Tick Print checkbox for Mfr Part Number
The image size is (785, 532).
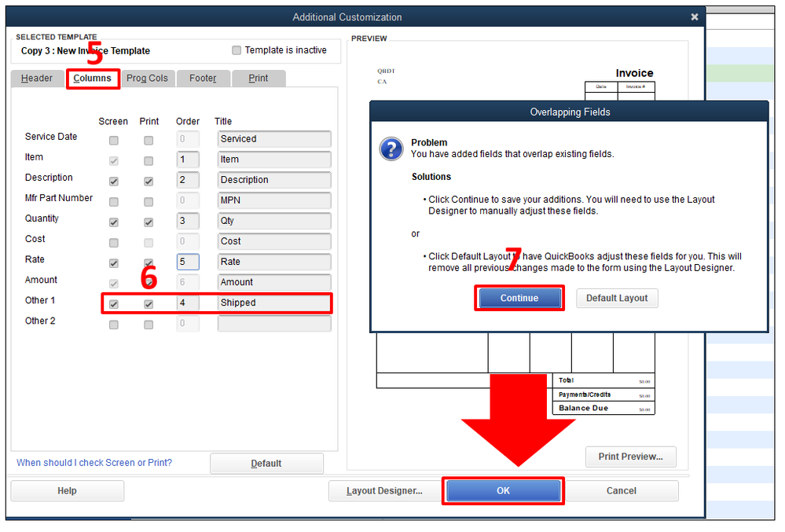(x=149, y=202)
